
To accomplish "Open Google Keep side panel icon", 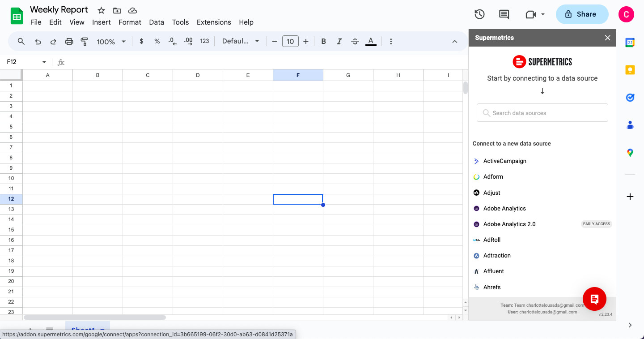I will pos(630,70).
